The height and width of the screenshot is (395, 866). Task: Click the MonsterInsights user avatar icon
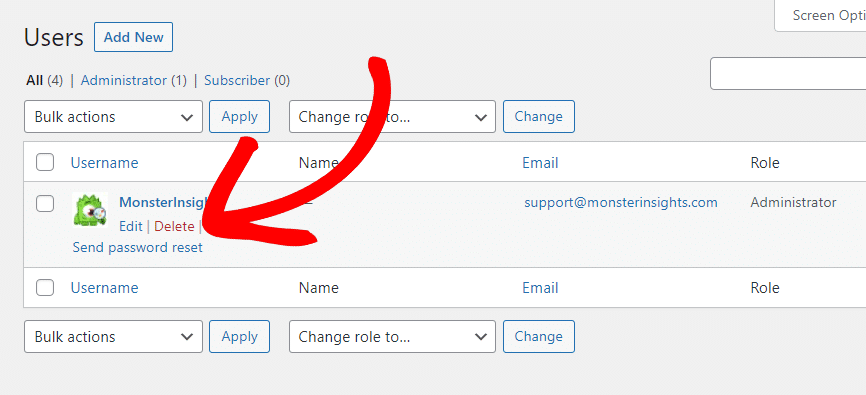(x=90, y=209)
